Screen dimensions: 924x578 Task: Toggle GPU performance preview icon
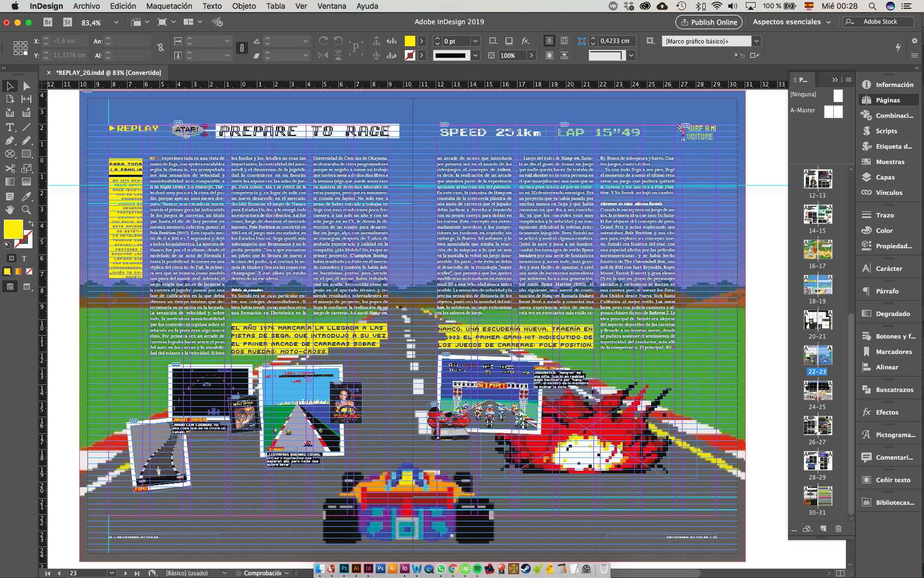pyautogui.click(x=218, y=22)
